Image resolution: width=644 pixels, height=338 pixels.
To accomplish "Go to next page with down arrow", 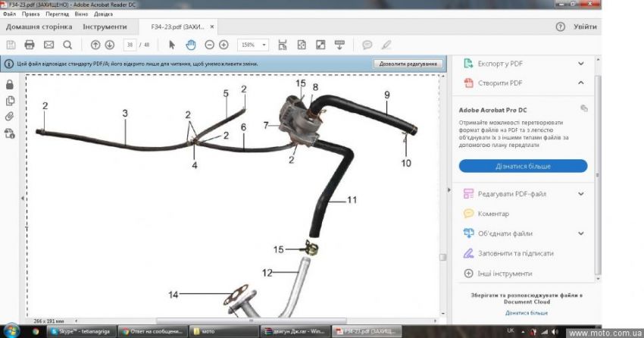I will pos(109,45).
